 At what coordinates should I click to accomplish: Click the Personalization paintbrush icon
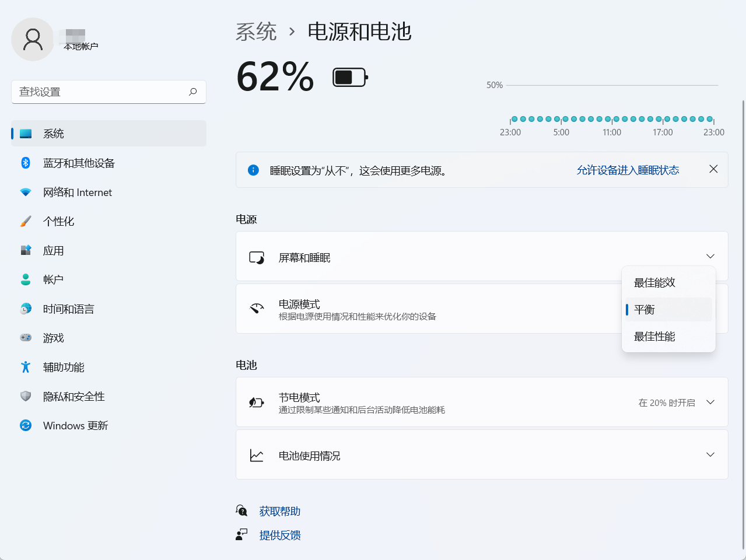pyautogui.click(x=26, y=221)
